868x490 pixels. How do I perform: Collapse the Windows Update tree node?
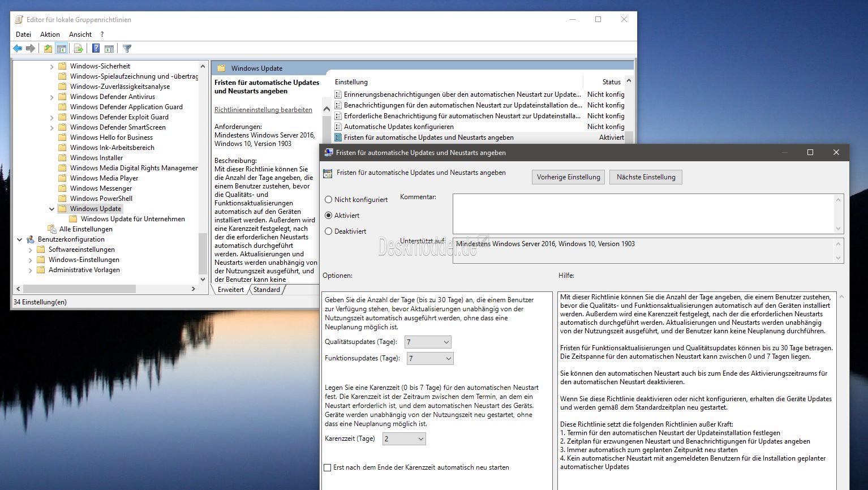[51, 209]
